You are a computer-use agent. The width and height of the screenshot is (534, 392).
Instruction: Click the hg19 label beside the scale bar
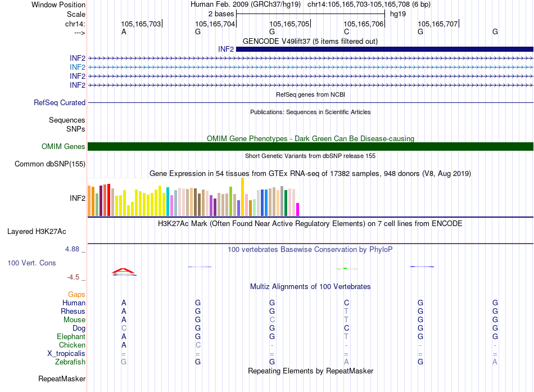click(398, 14)
